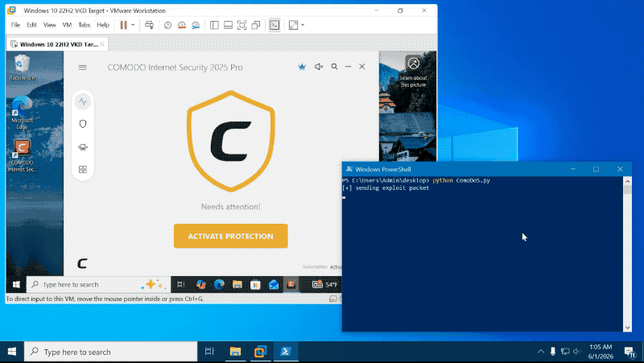Viewport: 644px width, 363px height.
Task: Open Copilot icon in the guest taskbar
Action: pyautogui.click(x=200, y=285)
